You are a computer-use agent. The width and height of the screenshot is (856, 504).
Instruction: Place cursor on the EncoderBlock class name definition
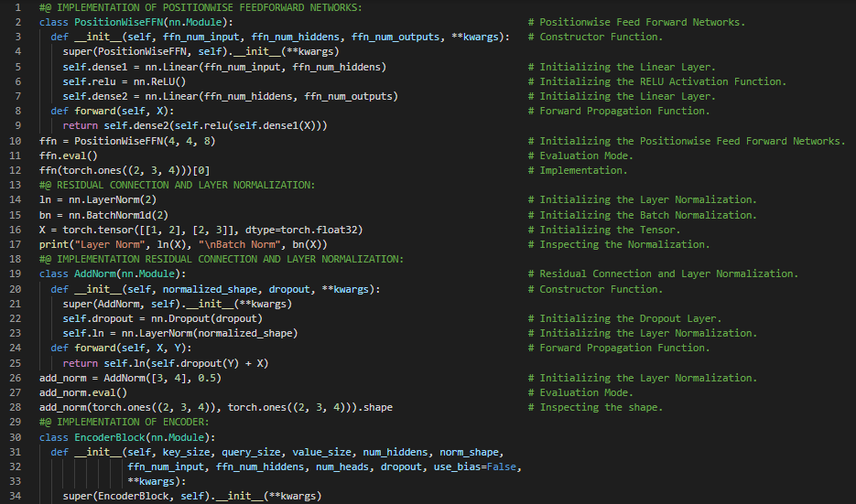(x=111, y=437)
